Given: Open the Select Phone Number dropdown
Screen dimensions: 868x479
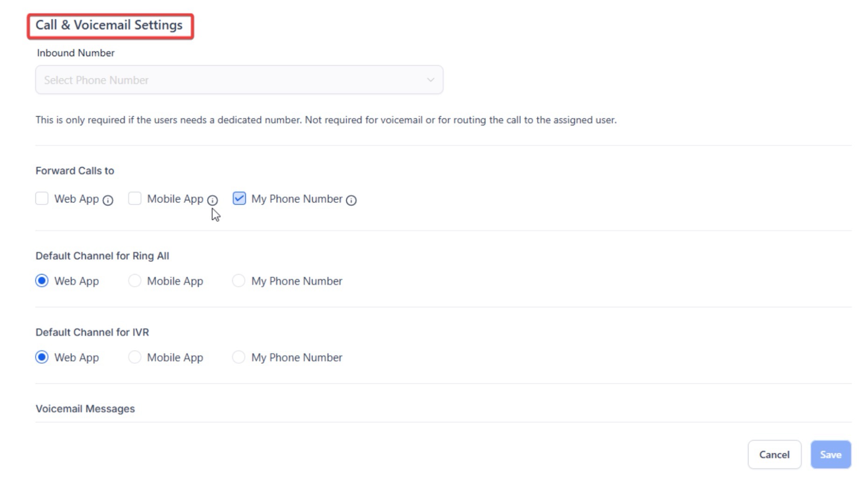Looking at the screenshot, I should click(239, 80).
